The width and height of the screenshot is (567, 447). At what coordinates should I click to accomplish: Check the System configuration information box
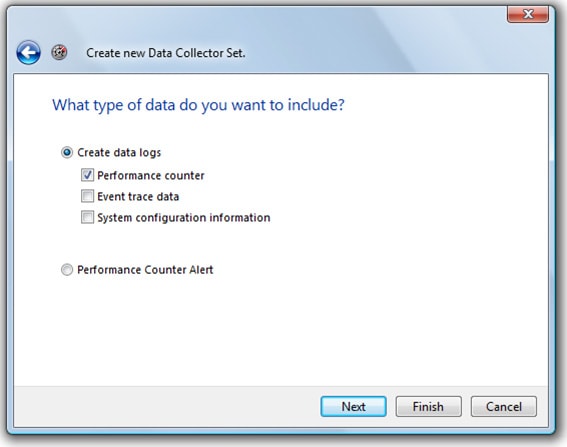click(x=87, y=217)
